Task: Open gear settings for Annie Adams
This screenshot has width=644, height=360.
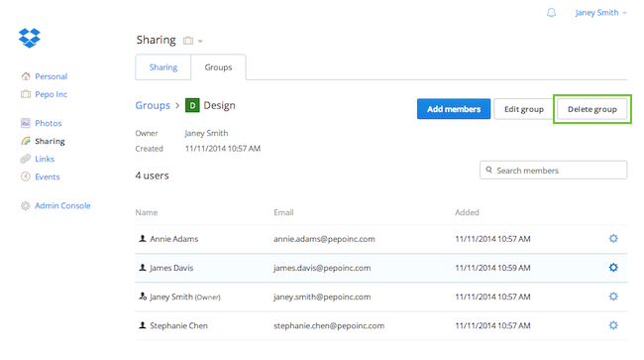Action: (x=613, y=238)
